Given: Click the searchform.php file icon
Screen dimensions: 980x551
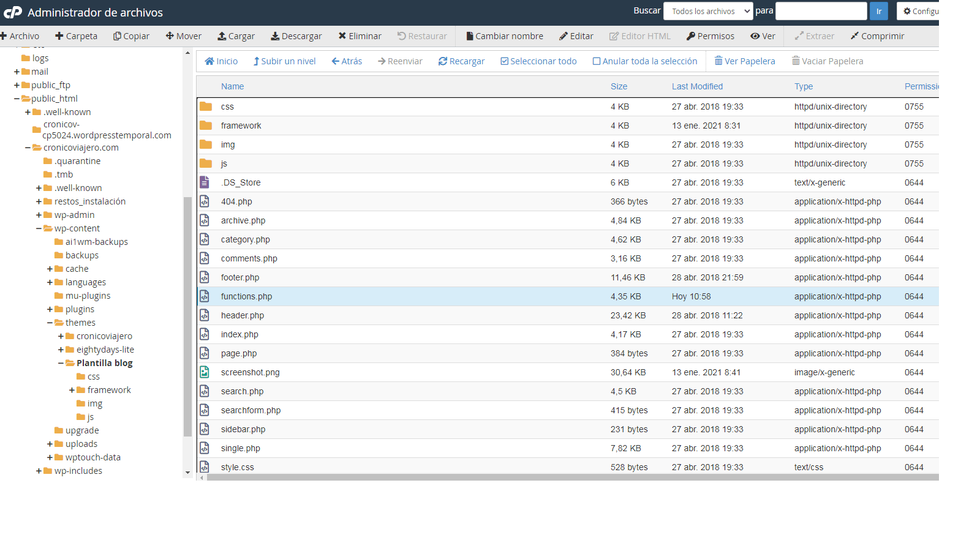Looking at the screenshot, I should click(x=205, y=410).
